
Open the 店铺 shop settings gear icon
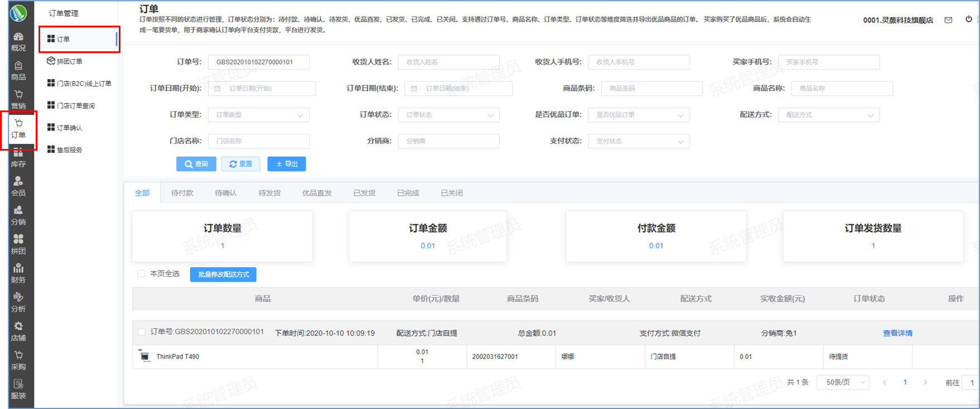pos(18,331)
